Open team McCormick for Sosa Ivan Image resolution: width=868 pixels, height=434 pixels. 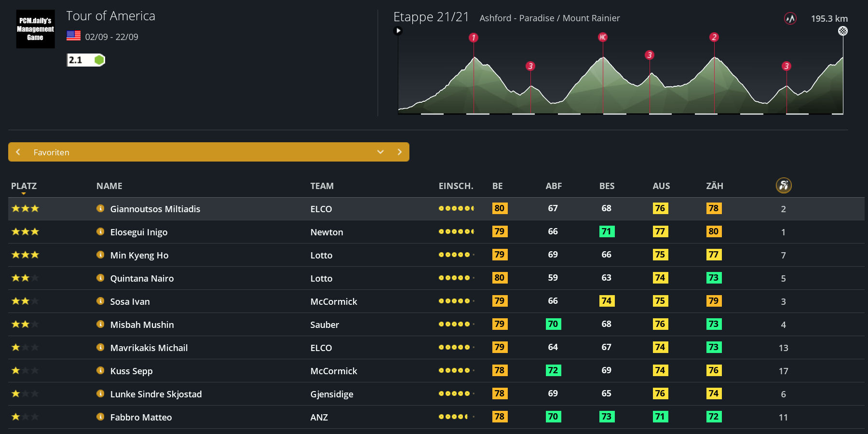pyautogui.click(x=333, y=301)
